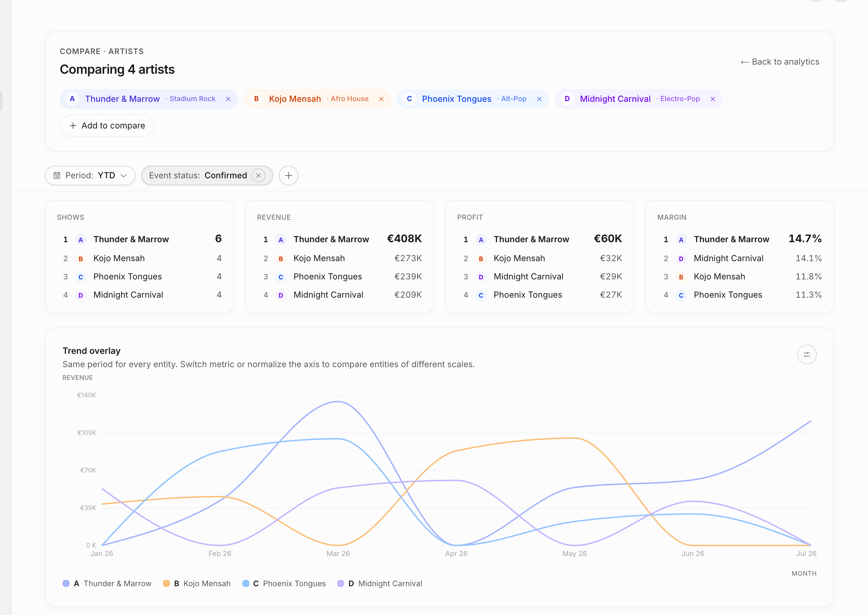Click D badge in Margin card row 2

681,259
